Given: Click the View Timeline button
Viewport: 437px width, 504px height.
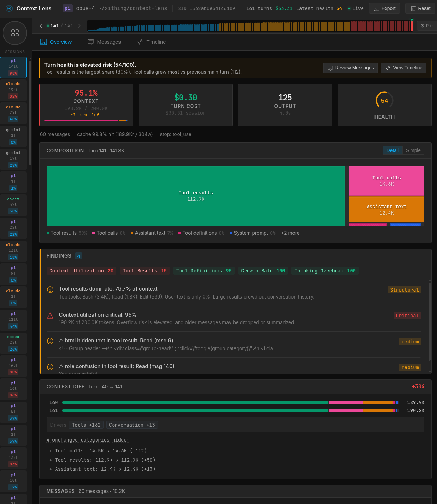Looking at the screenshot, I should (404, 68).
